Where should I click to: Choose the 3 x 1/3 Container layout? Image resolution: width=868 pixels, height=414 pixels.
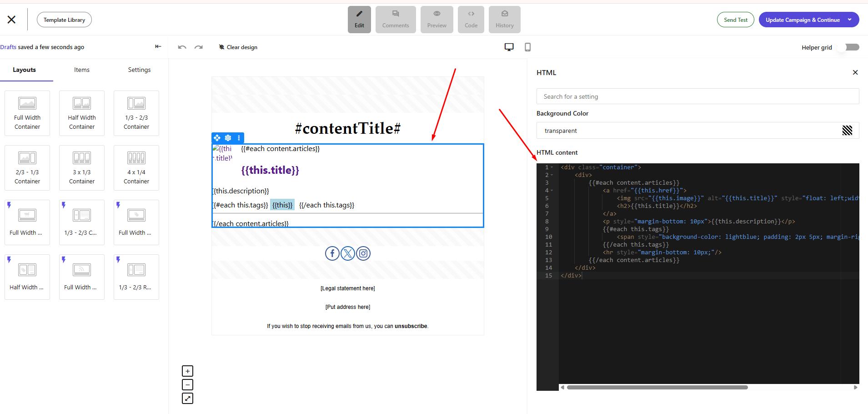[82, 168]
